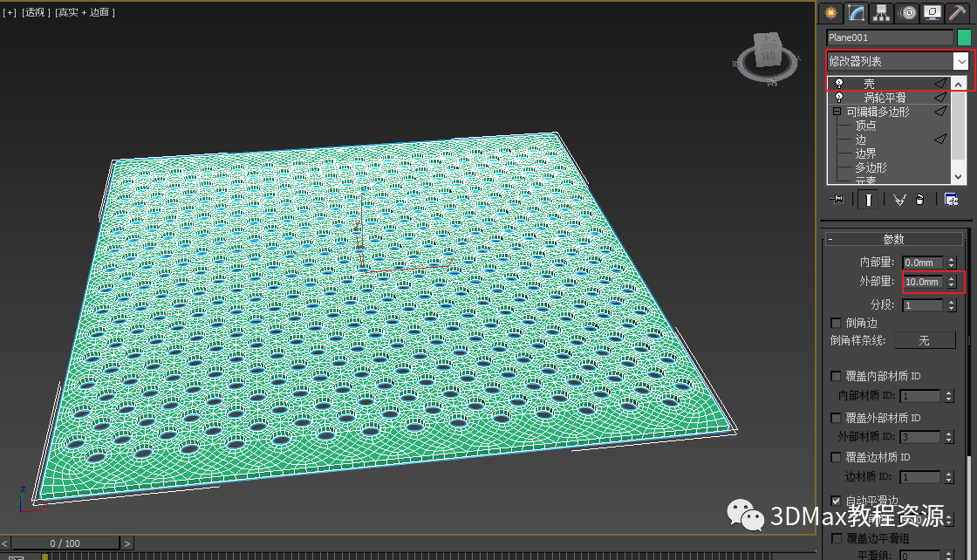The height and width of the screenshot is (560, 977).
Task: Click the triangle icon beside 涡轮平滑
Action: [940, 97]
